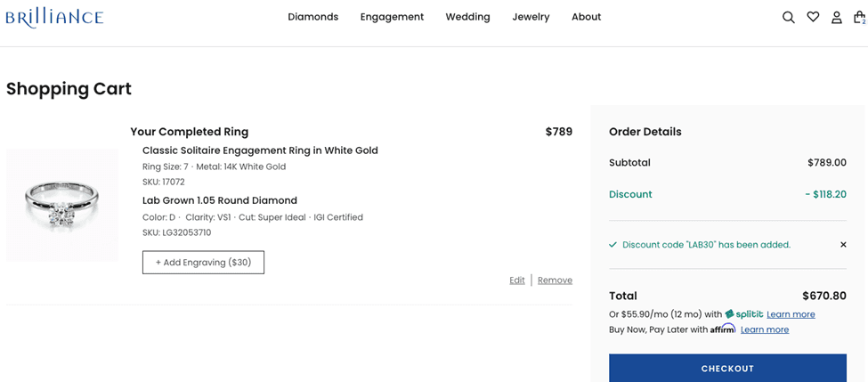Click the solitaire ring thumbnail image
The image size is (868, 382).
[62, 205]
